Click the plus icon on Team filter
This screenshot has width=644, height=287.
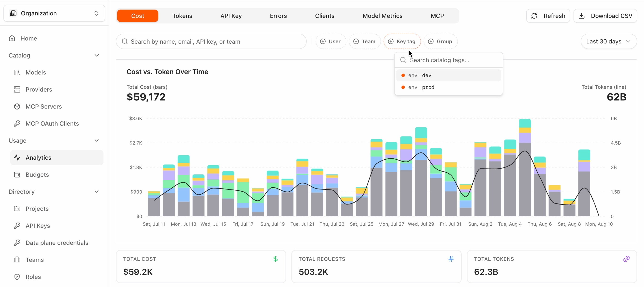[356, 42]
